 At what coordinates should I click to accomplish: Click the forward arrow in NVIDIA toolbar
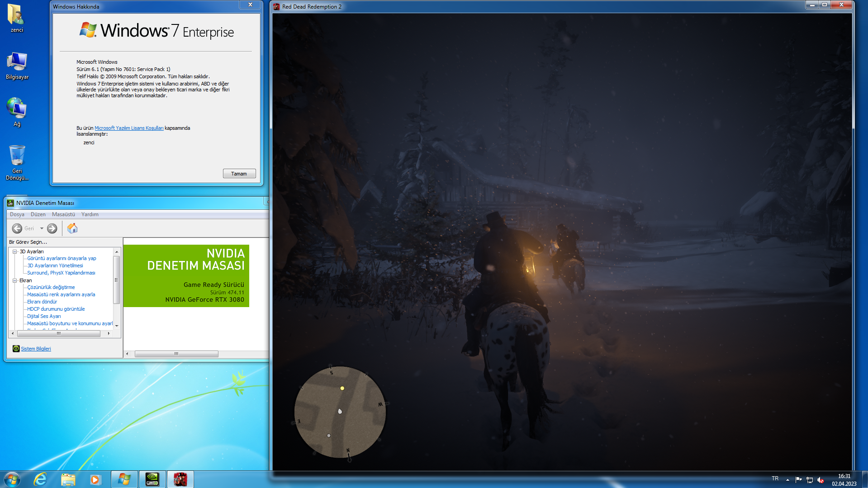coord(52,228)
